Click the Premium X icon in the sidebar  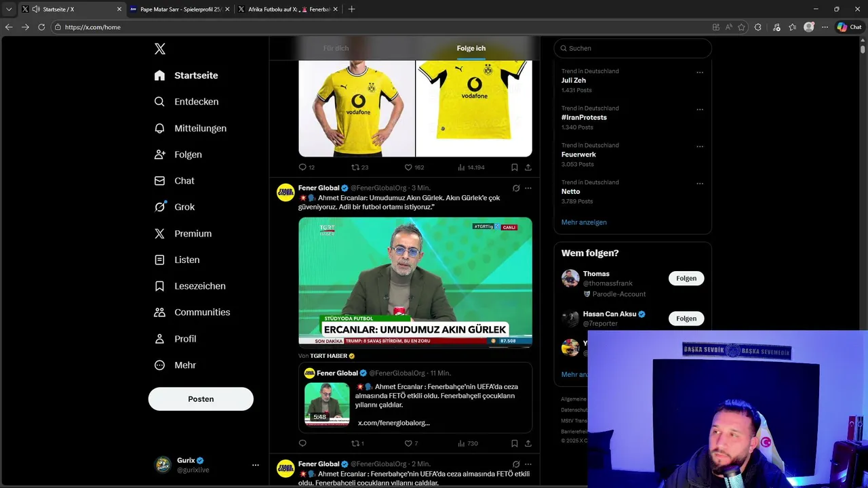[x=159, y=233]
